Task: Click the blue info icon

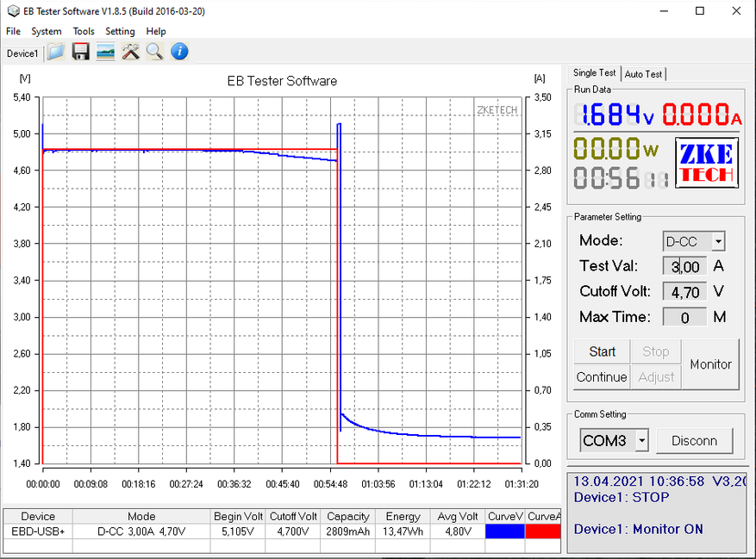Action: [x=179, y=53]
